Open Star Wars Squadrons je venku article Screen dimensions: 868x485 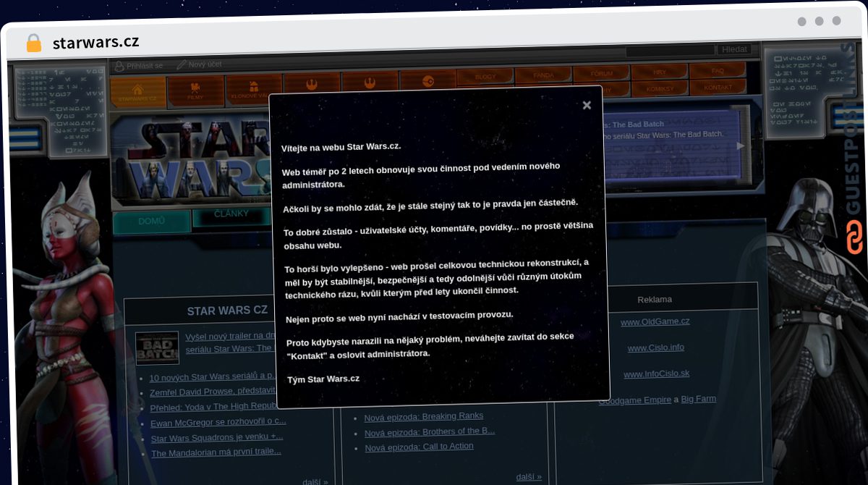click(217, 437)
